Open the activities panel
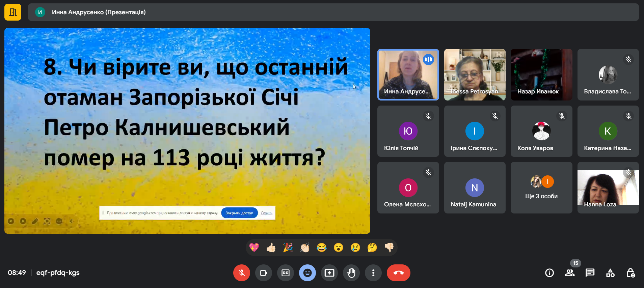The height and width of the screenshot is (288, 644). coord(610,273)
